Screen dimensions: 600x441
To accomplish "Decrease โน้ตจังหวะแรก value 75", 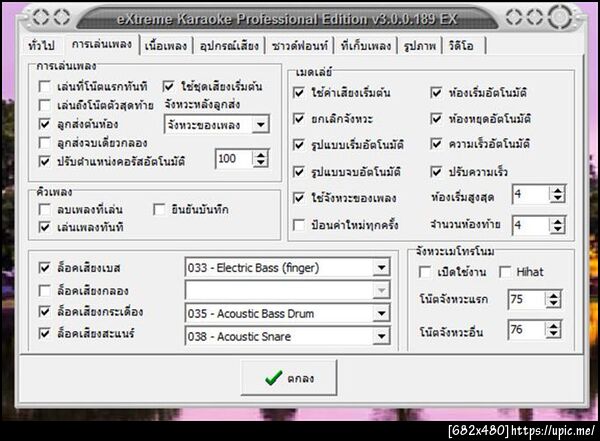I will coord(553,304).
